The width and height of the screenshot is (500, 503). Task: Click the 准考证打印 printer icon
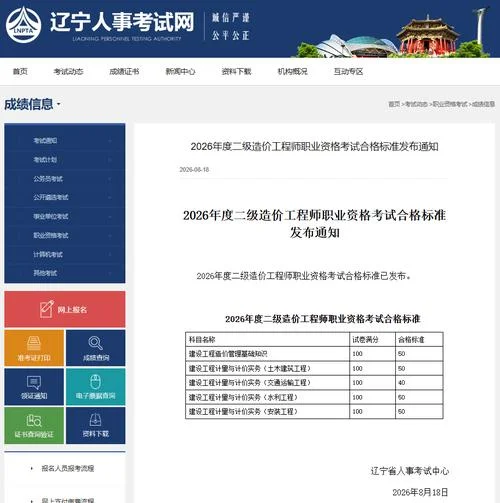click(x=34, y=343)
